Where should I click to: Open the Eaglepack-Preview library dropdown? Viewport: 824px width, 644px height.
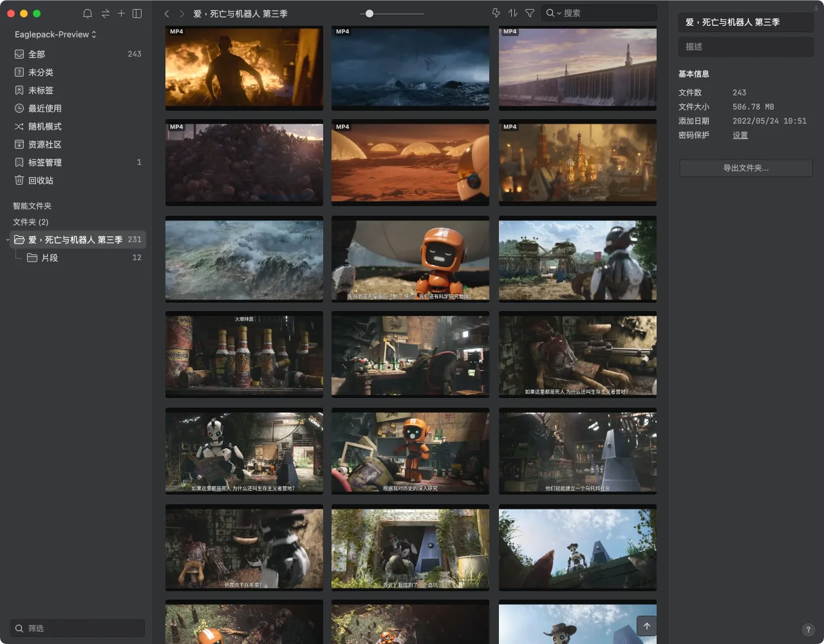tap(55, 34)
